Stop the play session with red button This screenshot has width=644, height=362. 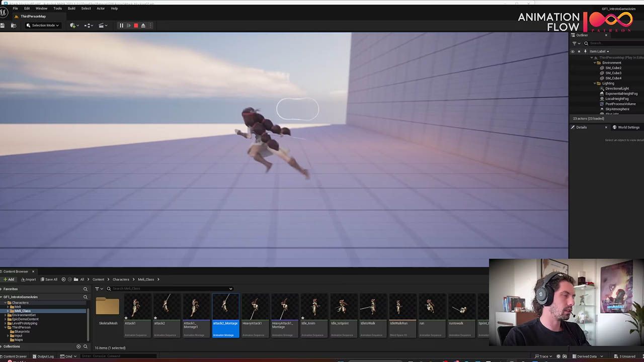(136, 25)
